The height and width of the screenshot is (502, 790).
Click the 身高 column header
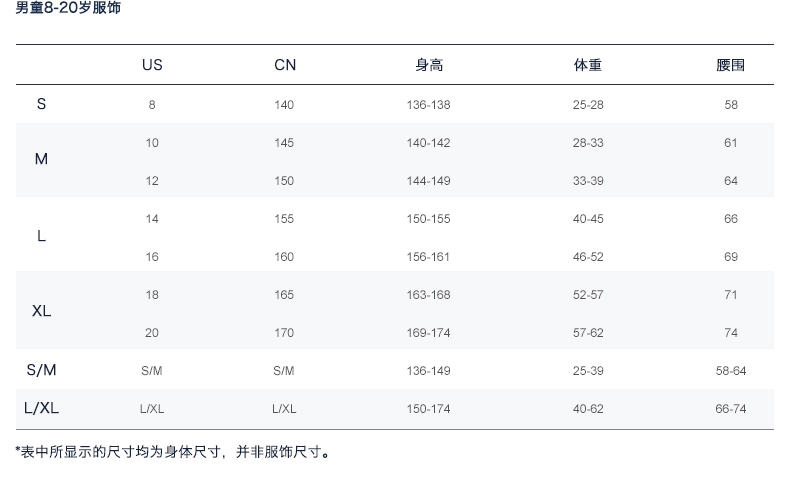pos(428,65)
